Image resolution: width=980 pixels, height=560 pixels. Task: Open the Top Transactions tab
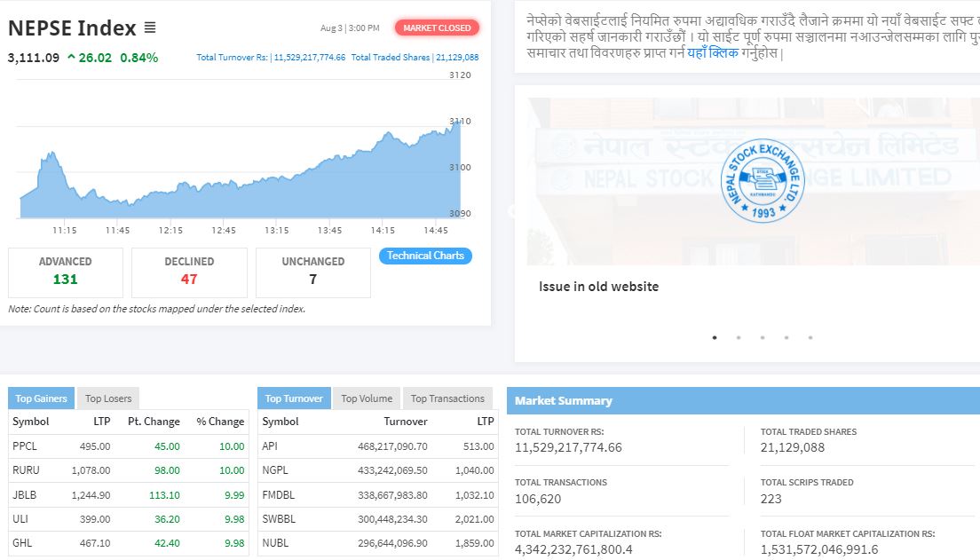coord(447,398)
